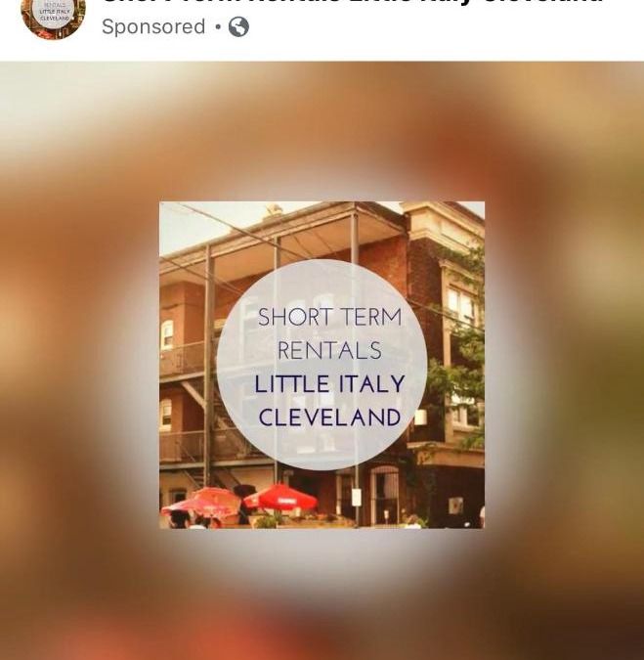Tap the SHORT TERM text in the logo
Screen dimensions: 644x660
pyautogui.click(x=329, y=317)
